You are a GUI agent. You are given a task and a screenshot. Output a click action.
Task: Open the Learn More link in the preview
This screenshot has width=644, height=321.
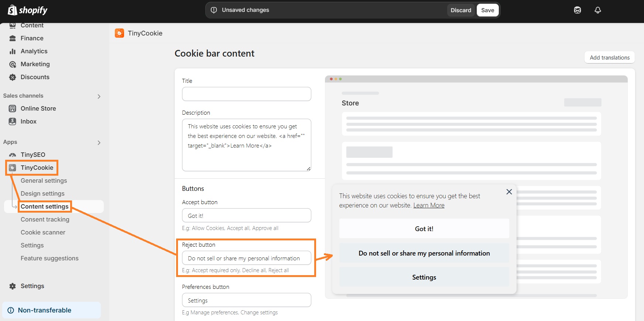[429, 205]
